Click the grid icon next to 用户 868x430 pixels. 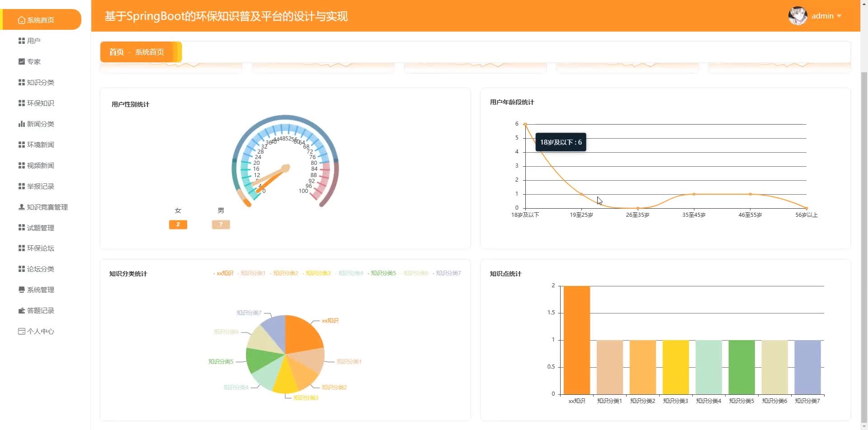(21, 41)
